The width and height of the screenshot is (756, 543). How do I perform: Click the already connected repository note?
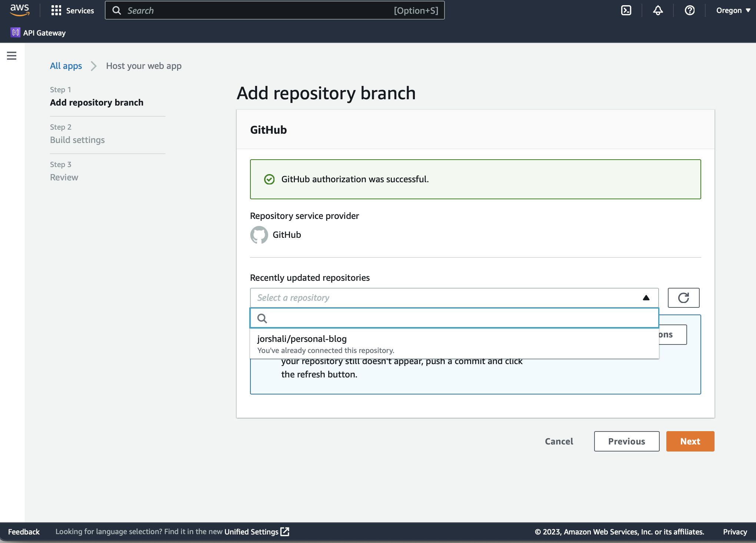click(326, 350)
